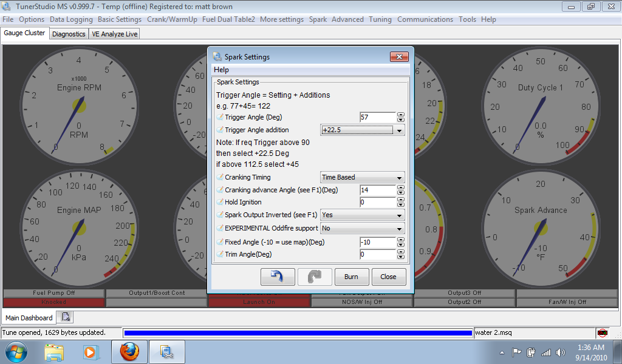Screen dimensions: 622x364
Task: Switch to the Diagnostics tab
Action: pos(69,33)
